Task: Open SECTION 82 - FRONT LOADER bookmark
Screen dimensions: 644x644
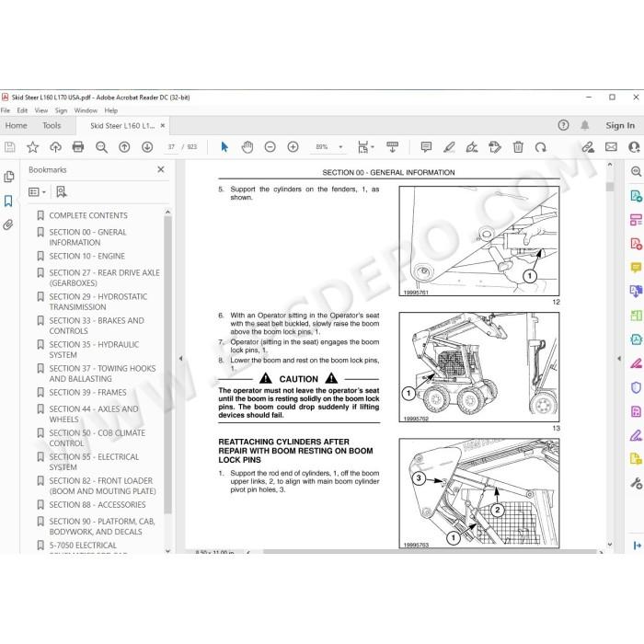Action: [103, 486]
